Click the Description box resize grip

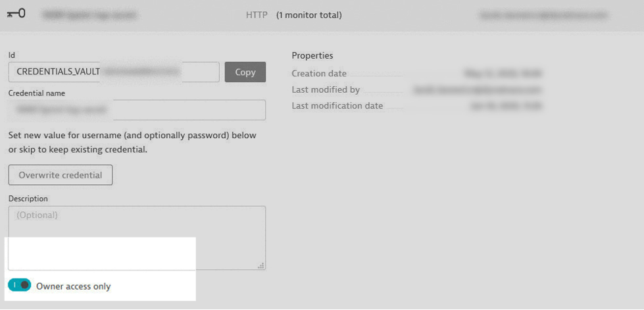pos(260,266)
